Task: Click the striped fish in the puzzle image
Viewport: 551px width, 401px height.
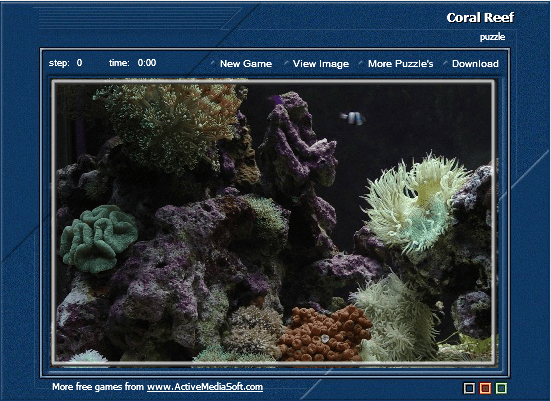Action: (x=353, y=118)
